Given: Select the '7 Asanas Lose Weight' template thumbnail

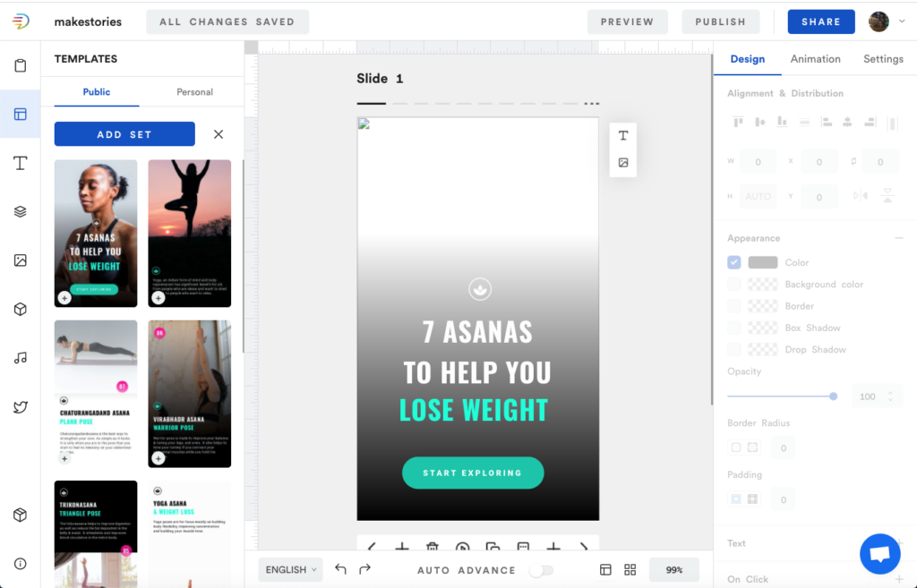Looking at the screenshot, I should (96, 234).
